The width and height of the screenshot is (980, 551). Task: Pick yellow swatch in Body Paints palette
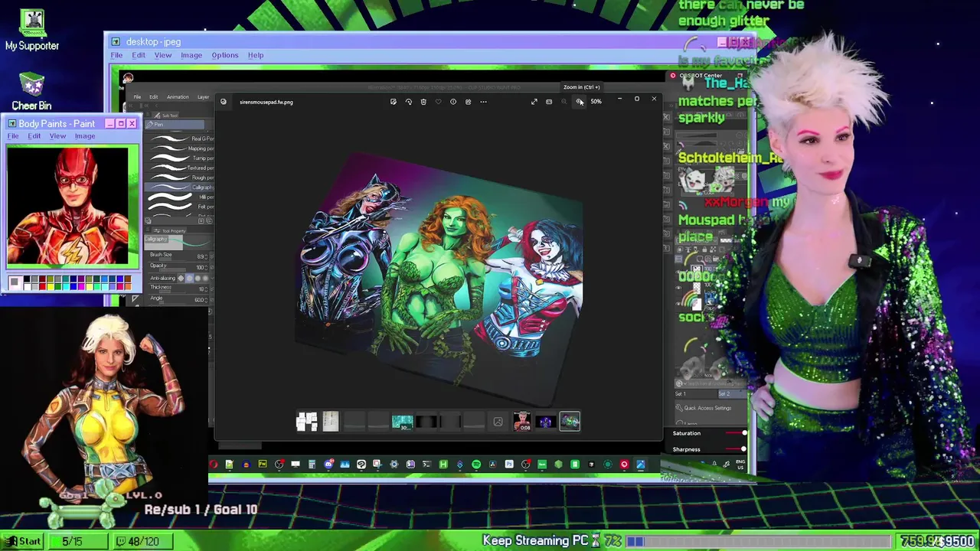coord(51,286)
